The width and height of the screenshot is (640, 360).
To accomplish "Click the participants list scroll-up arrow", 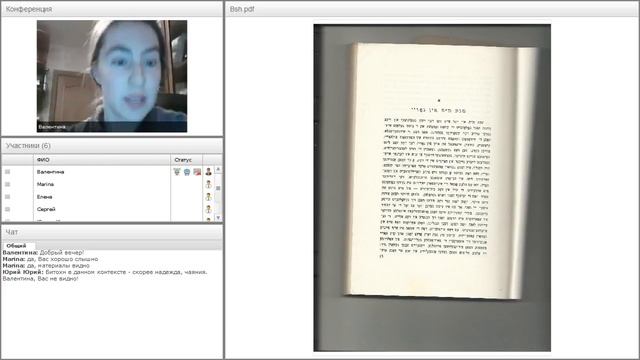I will 218,169.
